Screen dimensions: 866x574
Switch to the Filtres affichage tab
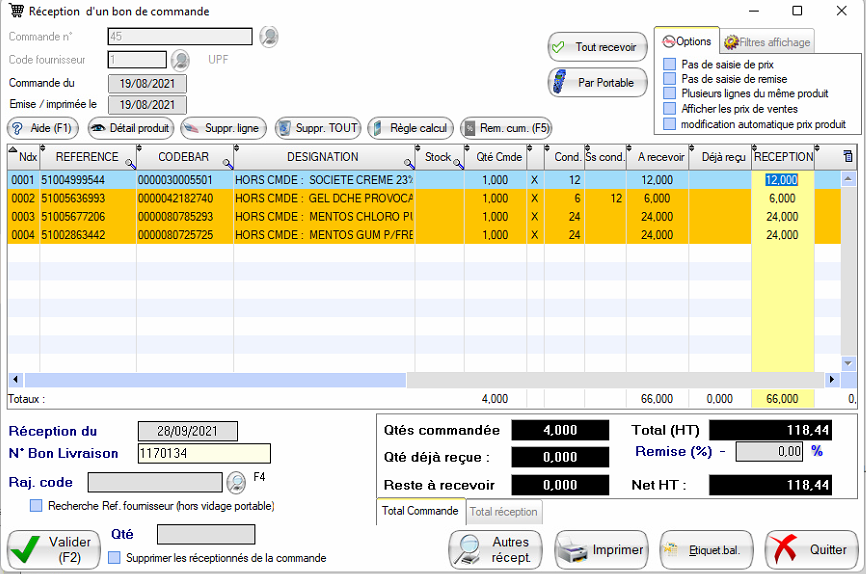point(768,42)
